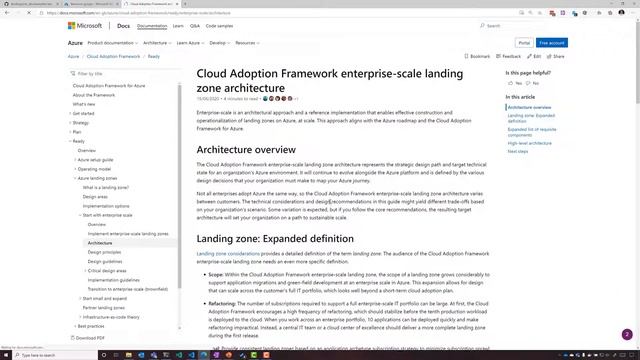Expand the Get started tree node

coord(70,113)
